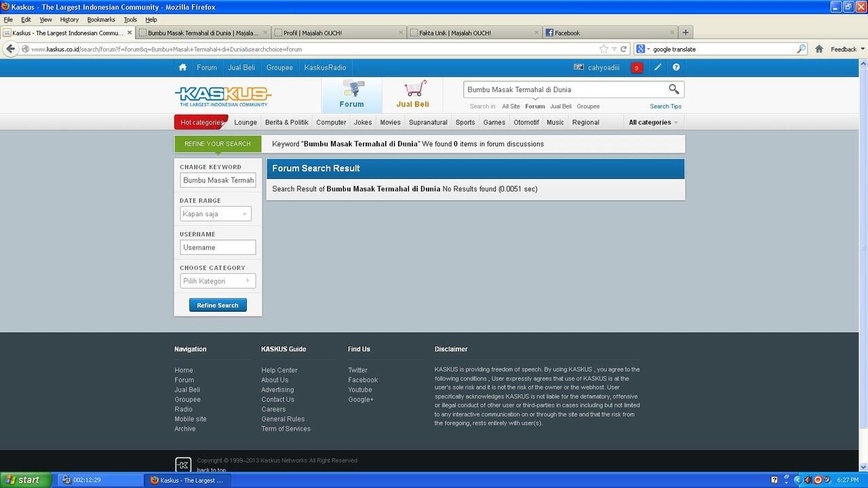Image resolution: width=868 pixels, height=488 pixels.
Task: Click the REFINE YOUR SEARCH green header
Action: pos(218,144)
